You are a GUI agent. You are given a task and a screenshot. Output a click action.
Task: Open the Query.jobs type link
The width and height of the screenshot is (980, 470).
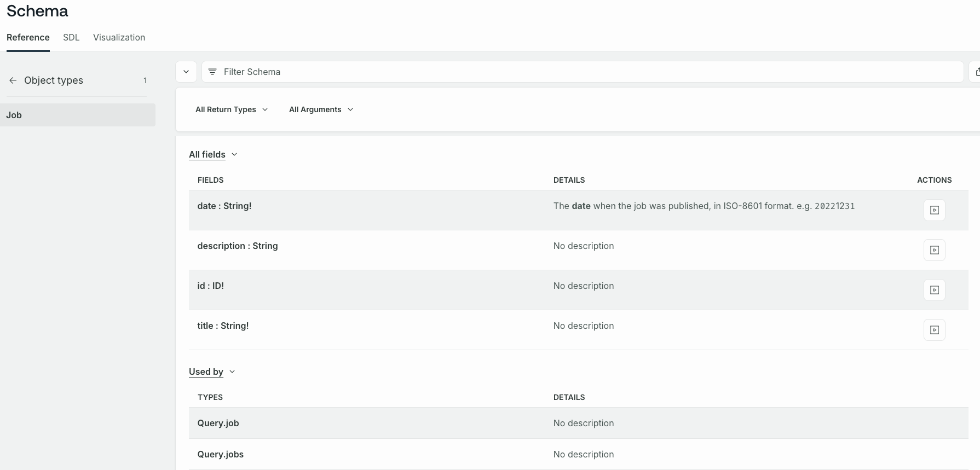[220, 454]
